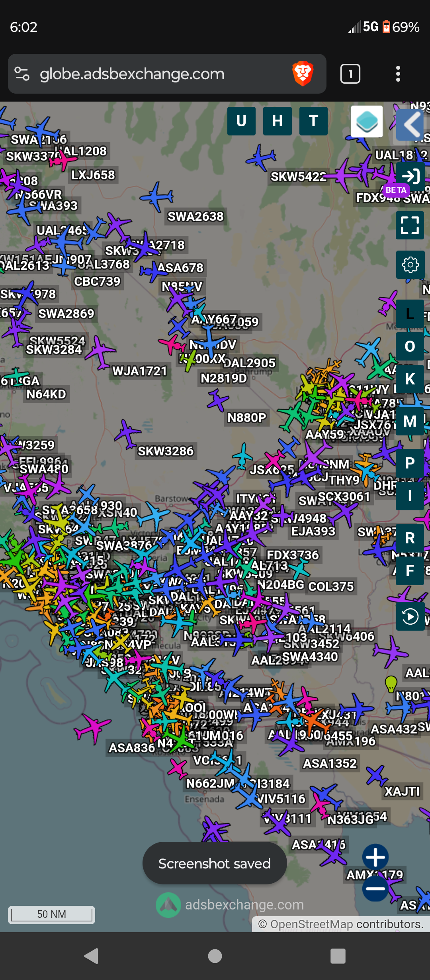Select flight label XAJTI
The width and height of the screenshot is (430, 980).
pos(402,791)
